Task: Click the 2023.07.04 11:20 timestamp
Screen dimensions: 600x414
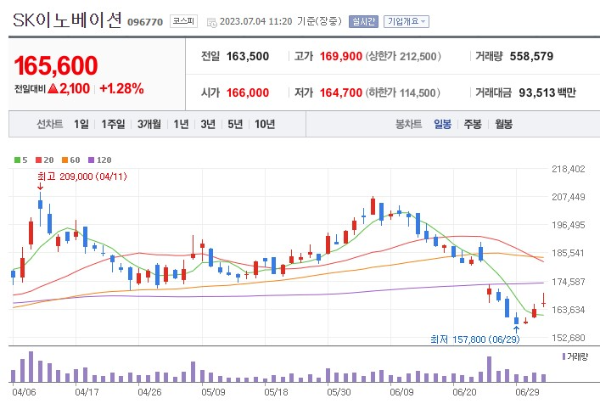Action: [x=256, y=21]
